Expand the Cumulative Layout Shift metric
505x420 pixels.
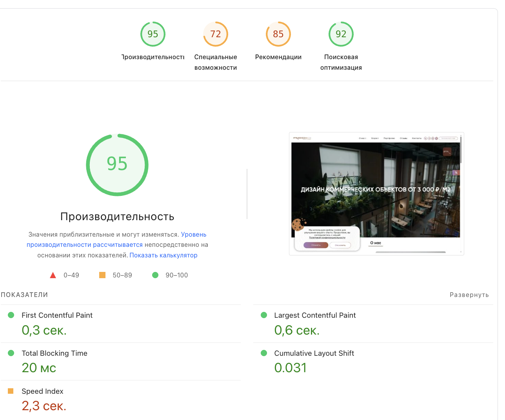pos(373,362)
